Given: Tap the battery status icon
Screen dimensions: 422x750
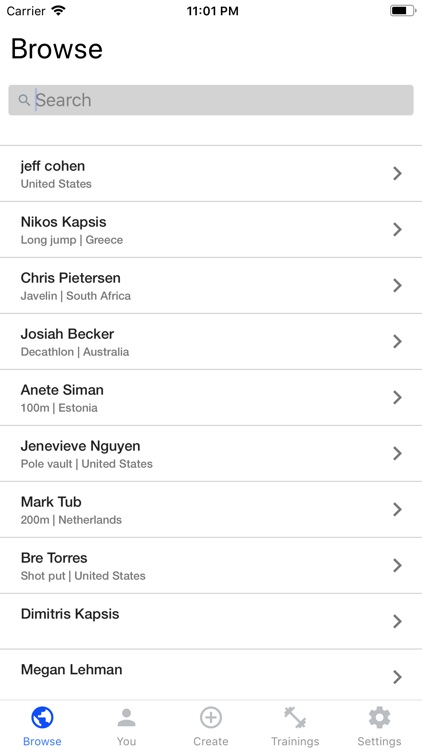Looking at the screenshot, I should point(403,11).
